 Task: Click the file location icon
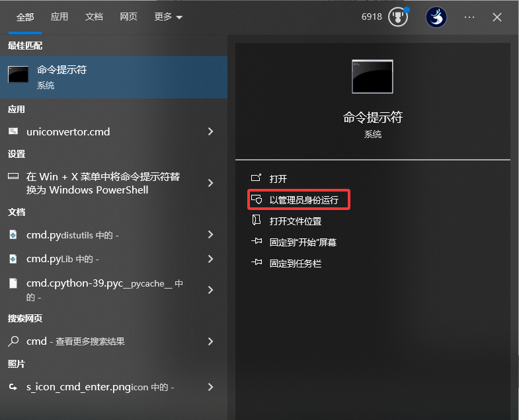click(x=256, y=220)
